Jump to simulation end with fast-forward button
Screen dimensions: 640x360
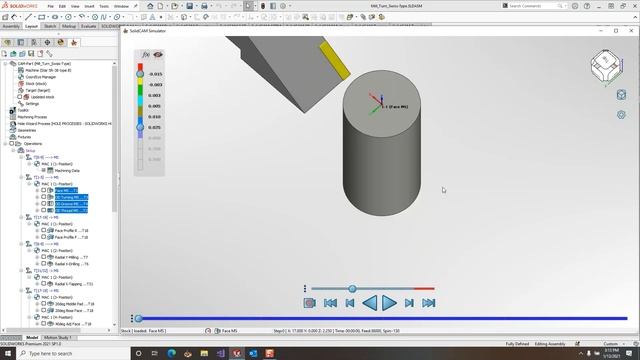429,303
